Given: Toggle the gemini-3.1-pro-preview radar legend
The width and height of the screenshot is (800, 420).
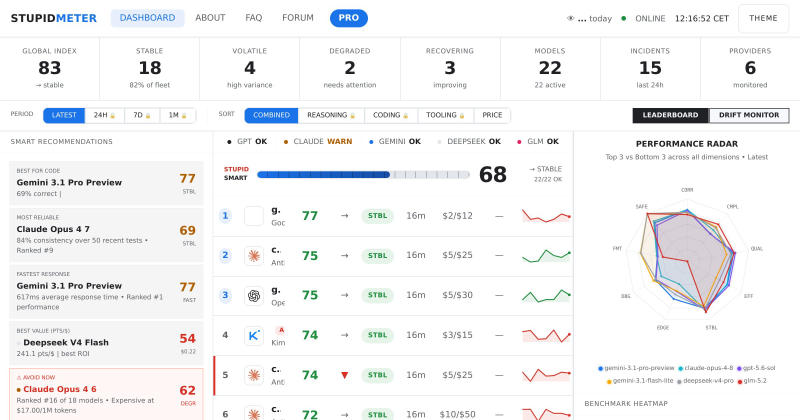Looking at the screenshot, I should point(636,368).
